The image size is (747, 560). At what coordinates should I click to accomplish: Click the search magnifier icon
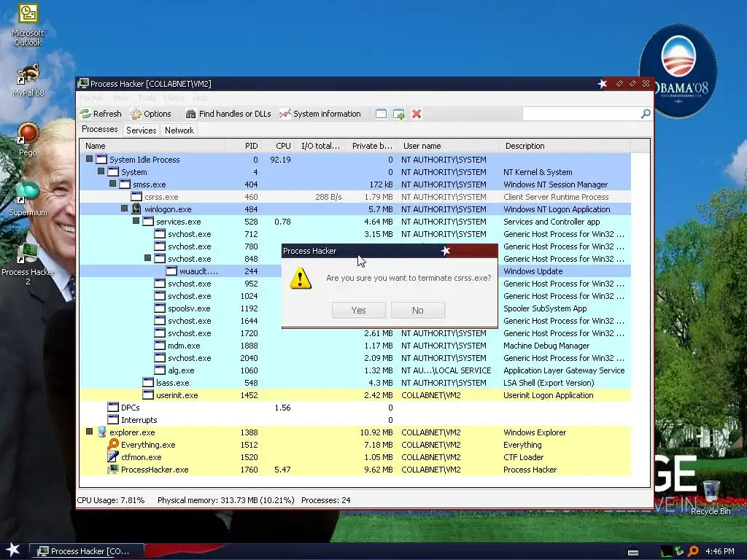[x=646, y=114]
